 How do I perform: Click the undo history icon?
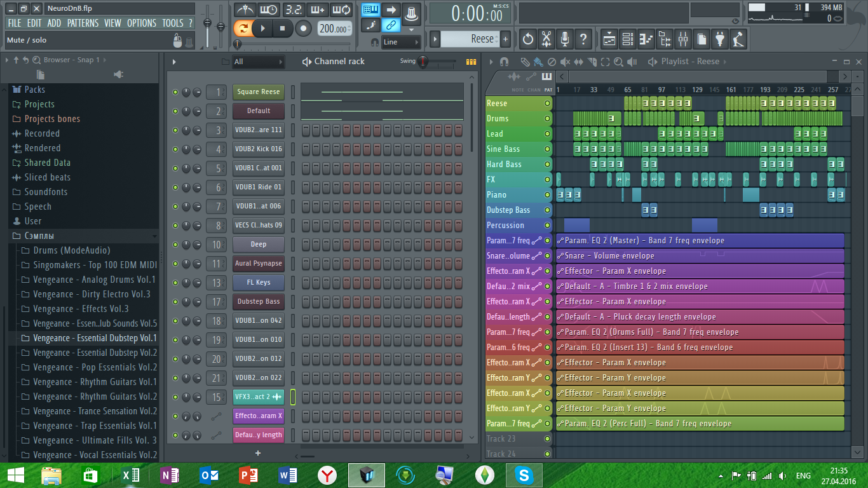tap(528, 39)
